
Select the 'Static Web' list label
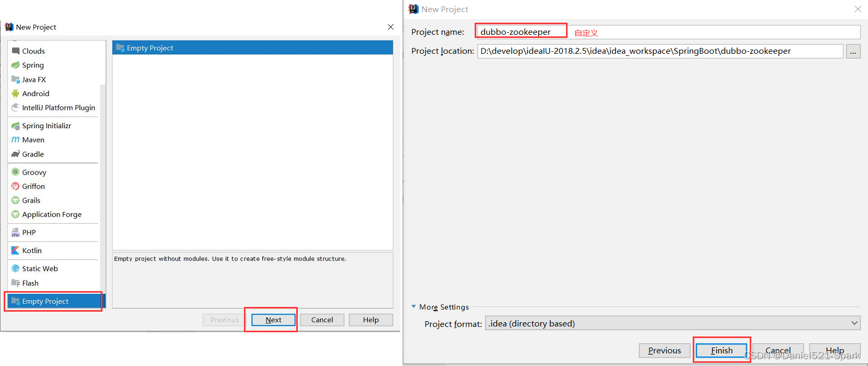click(x=40, y=268)
